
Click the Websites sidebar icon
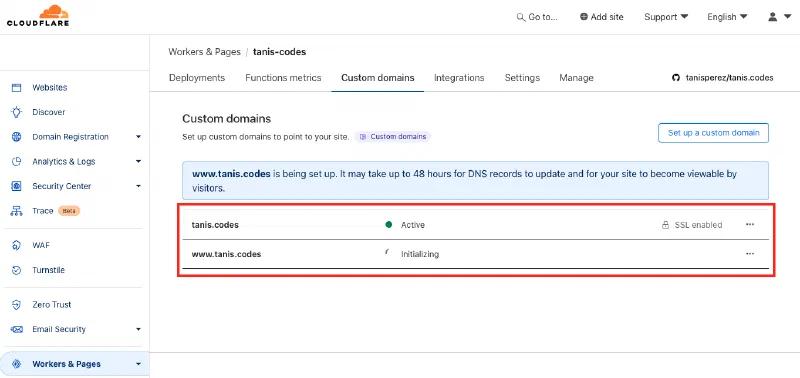click(x=16, y=88)
